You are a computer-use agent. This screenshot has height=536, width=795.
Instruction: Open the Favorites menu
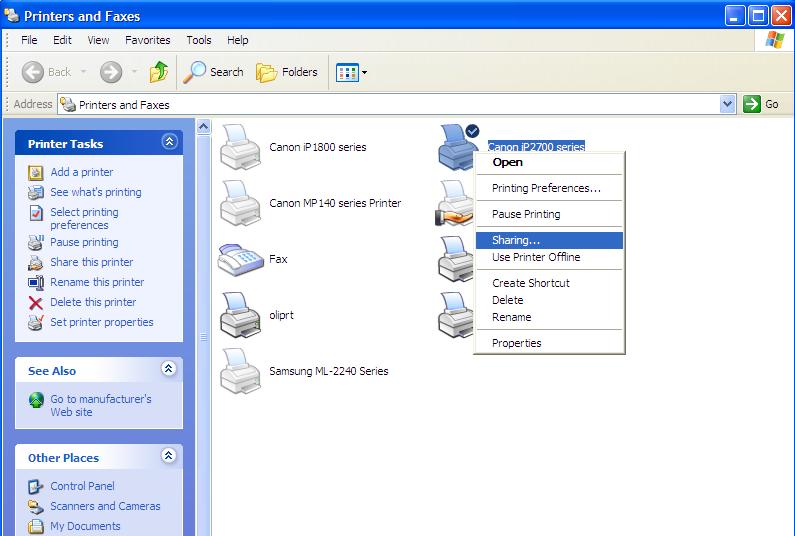tap(148, 40)
